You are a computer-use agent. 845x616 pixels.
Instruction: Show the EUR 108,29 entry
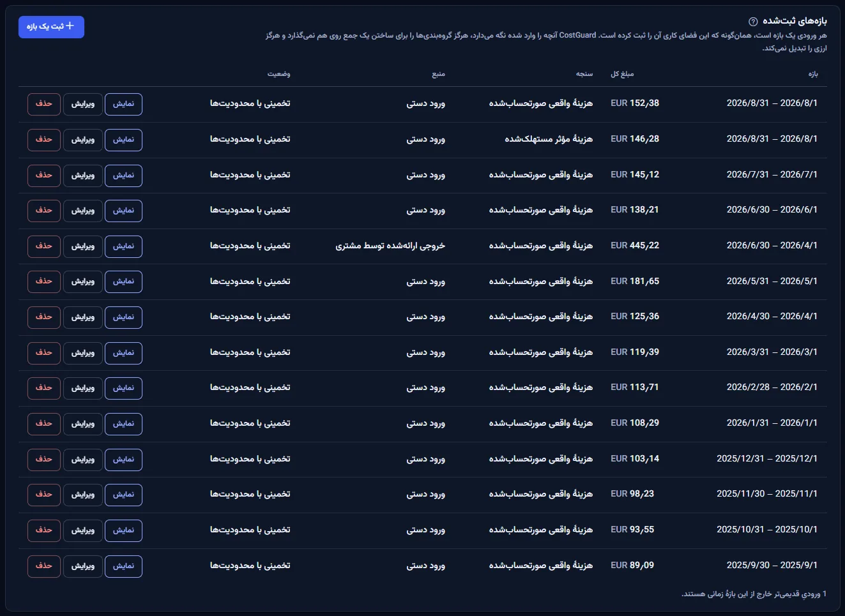(x=123, y=424)
